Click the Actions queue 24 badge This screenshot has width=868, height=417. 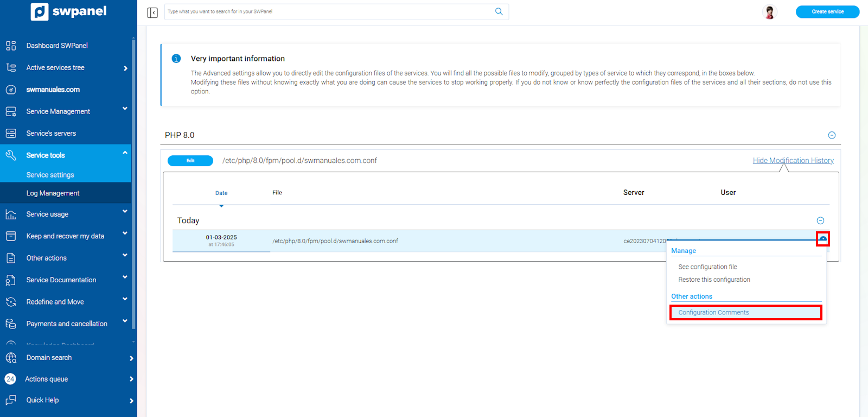pos(10,379)
